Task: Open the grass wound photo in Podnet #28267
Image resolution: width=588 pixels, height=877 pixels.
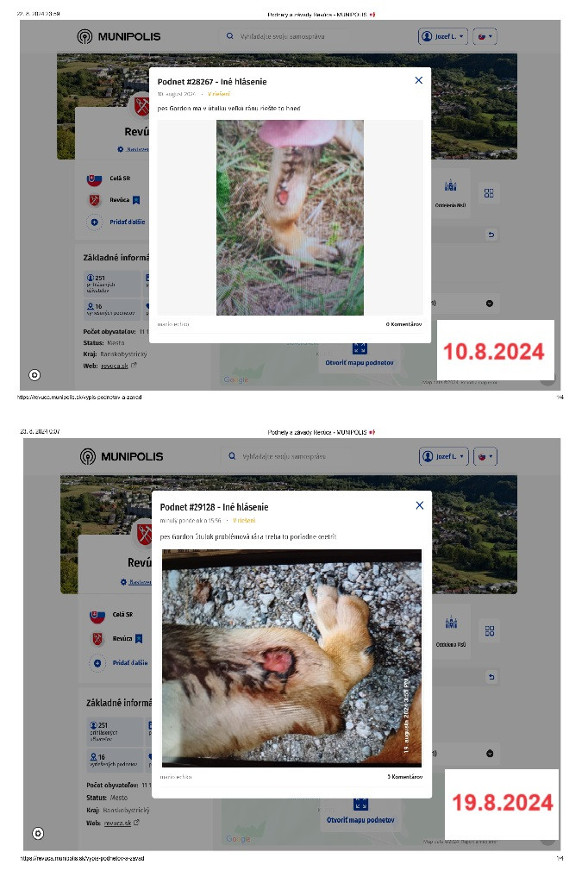Action: [x=290, y=217]
